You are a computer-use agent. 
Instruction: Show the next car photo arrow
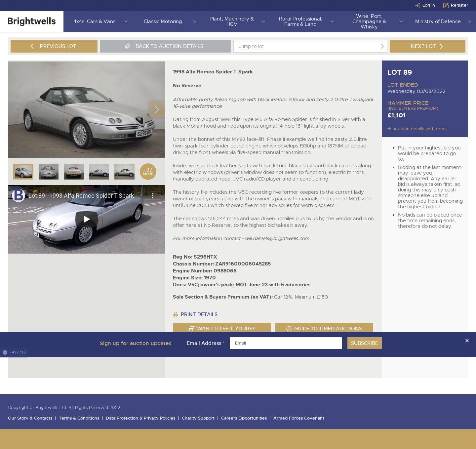click(157, 109)
